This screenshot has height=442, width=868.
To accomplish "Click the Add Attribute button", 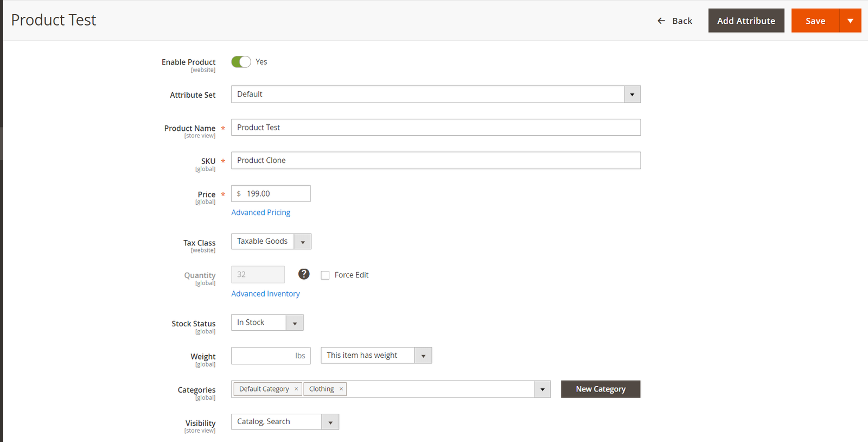I will pyautogui.click(x=746, y=21).
